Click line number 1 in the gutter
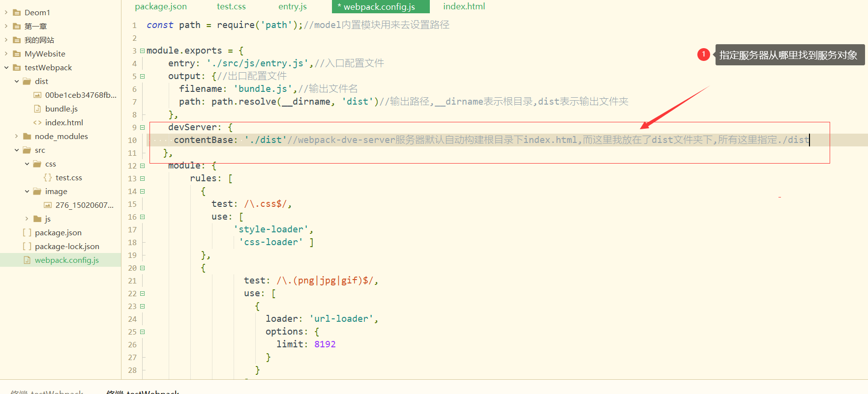 pyautogui.click(x=134, y=25)
